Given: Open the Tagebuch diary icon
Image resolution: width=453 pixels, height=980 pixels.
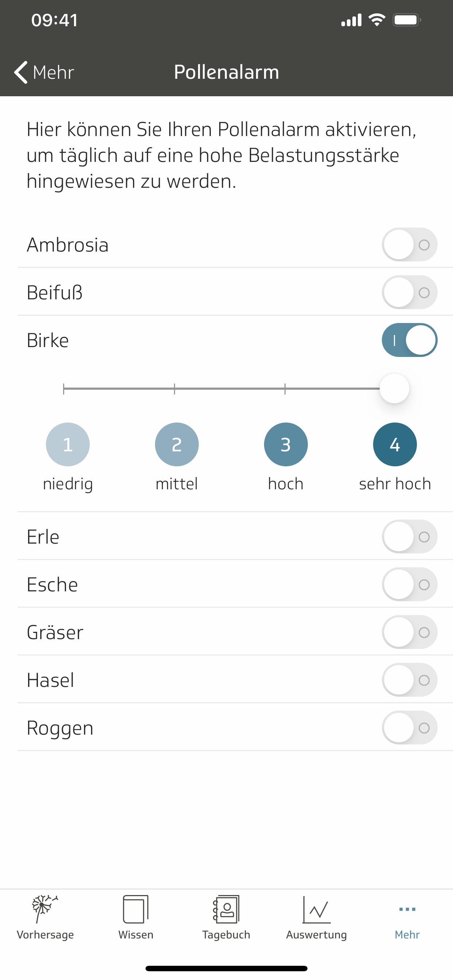Looking at the screenshot, I should click(x=226, y=909).
